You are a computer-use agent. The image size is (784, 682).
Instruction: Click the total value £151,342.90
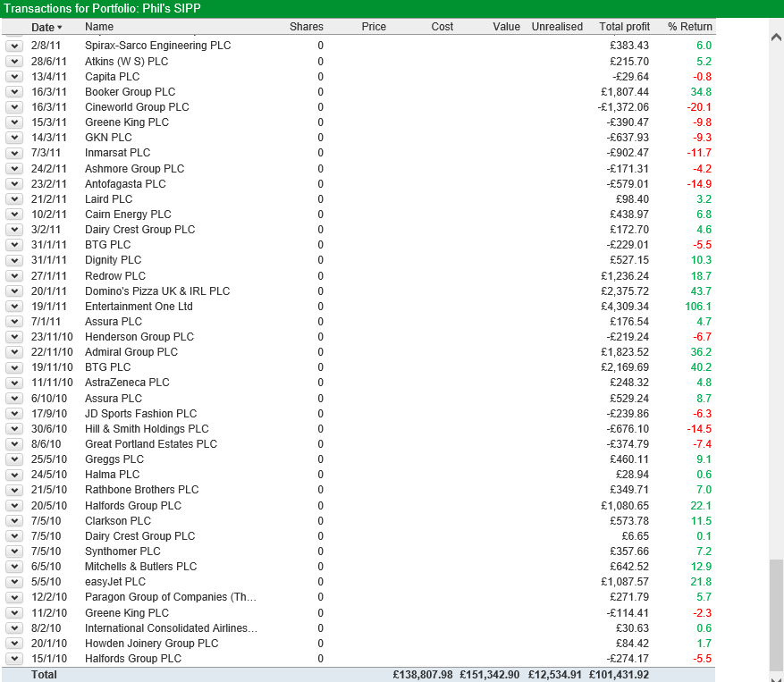[490, 675]
